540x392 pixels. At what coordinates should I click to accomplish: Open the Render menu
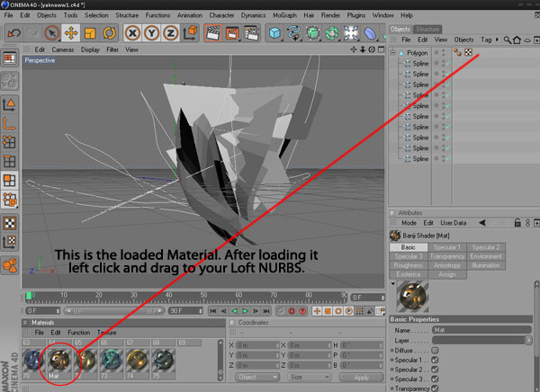[x=330, y=15]
